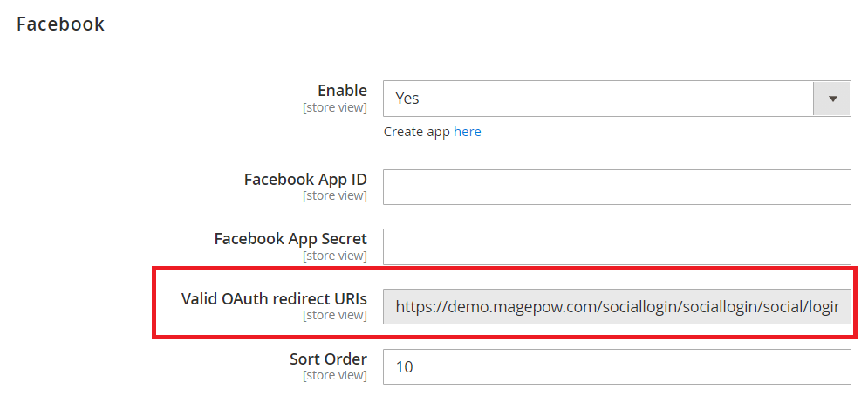Screen dimensions: 868x403
Task: Click the Facebook section heading
Action: (x=61, y=24)
